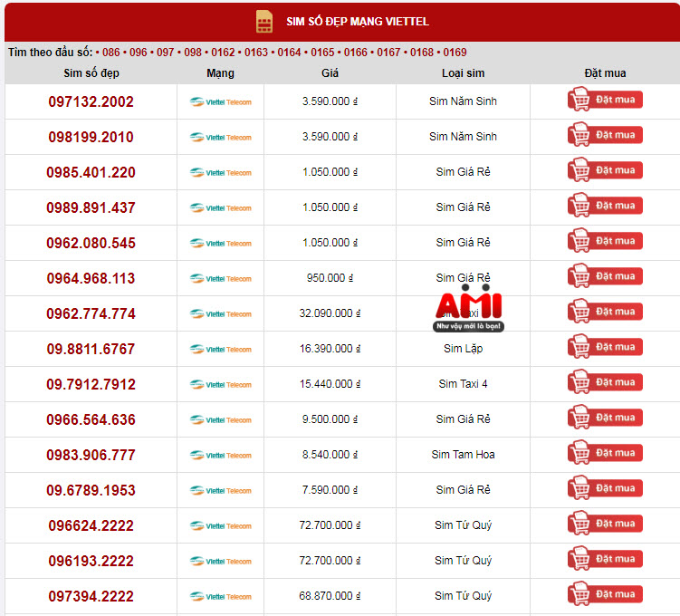Open sim number 097394.2222
Screen dimensions: 680x616
pos(91,597)
